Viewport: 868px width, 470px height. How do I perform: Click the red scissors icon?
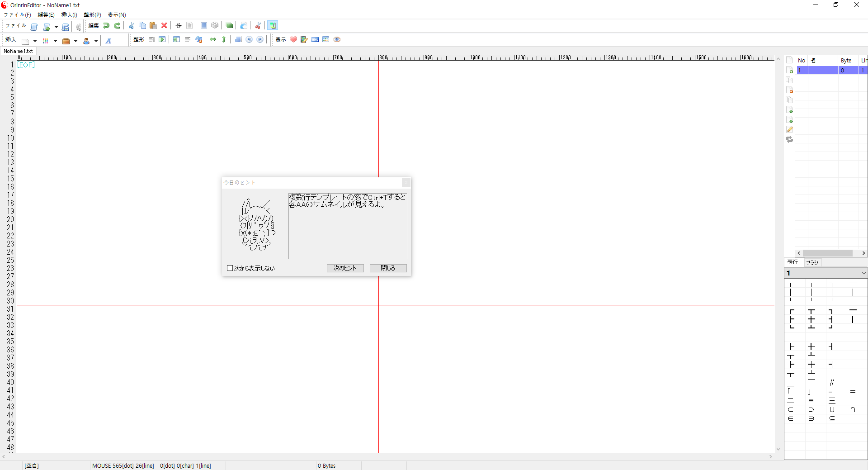pyautogui.click(x=258, y=26)
